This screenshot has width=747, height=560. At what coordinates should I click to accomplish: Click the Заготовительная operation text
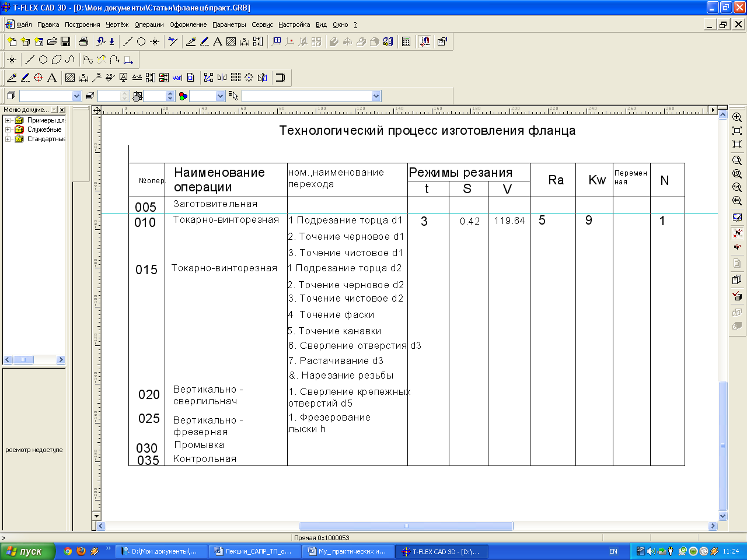215,204
